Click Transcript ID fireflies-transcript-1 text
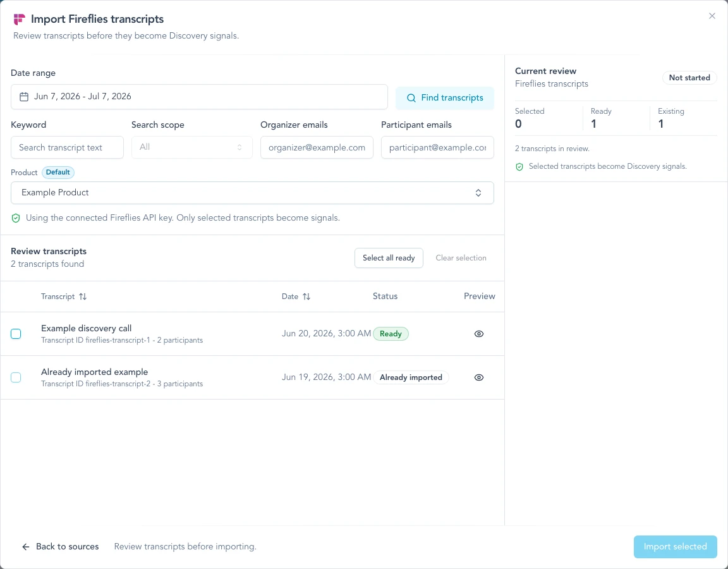Image resolution: width=728 pixels, height=569 pixels. (x=95, y=341)
